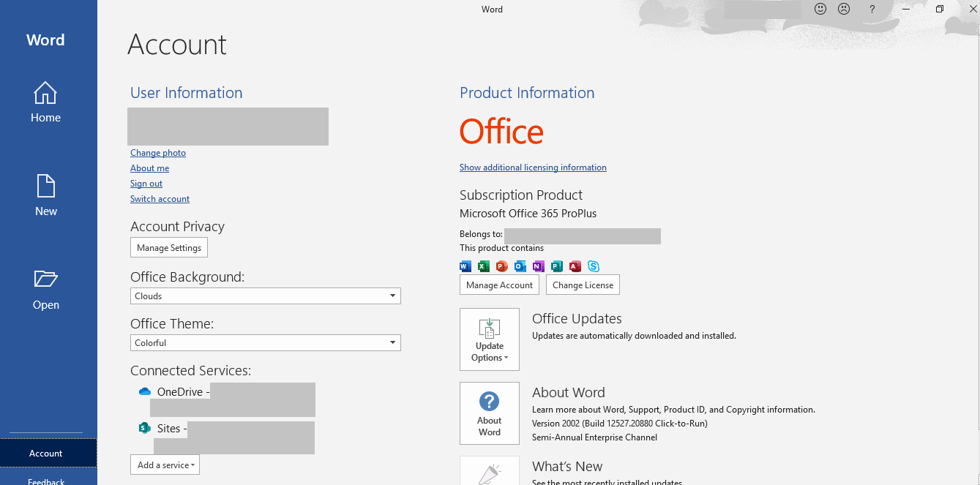Click the Semi-Annual Enterprise Channel text
This screenshot has width=980, height=485.
(594, 437)
